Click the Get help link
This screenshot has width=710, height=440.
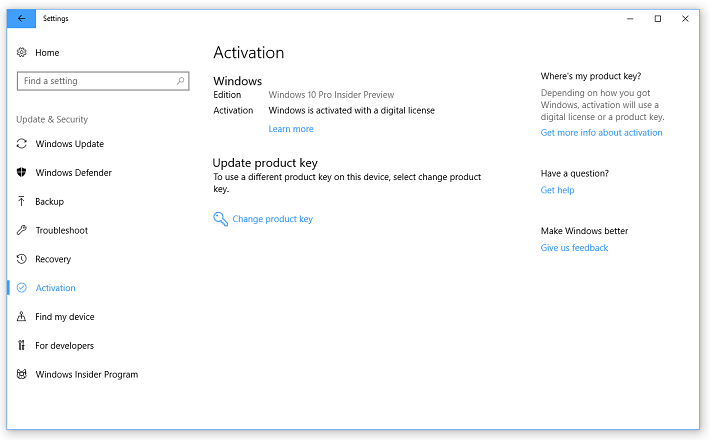coord(557,190)
